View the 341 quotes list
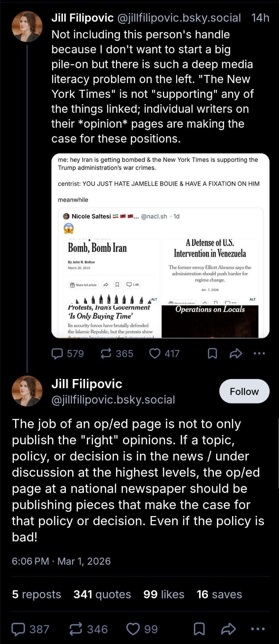Screen dimensions: 279x644 (102, 594)
